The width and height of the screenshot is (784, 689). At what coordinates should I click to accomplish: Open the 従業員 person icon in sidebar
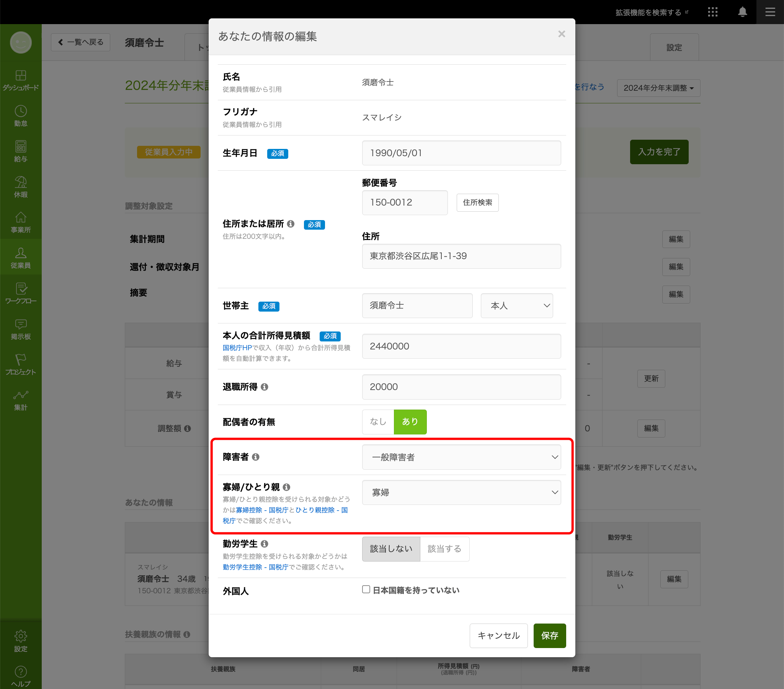[21, 258]
